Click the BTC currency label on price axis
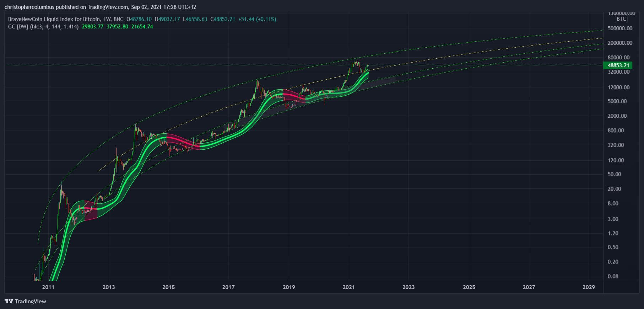Image resolution: width=644 pixels, height=309 pixels. (x=621, y=19)
